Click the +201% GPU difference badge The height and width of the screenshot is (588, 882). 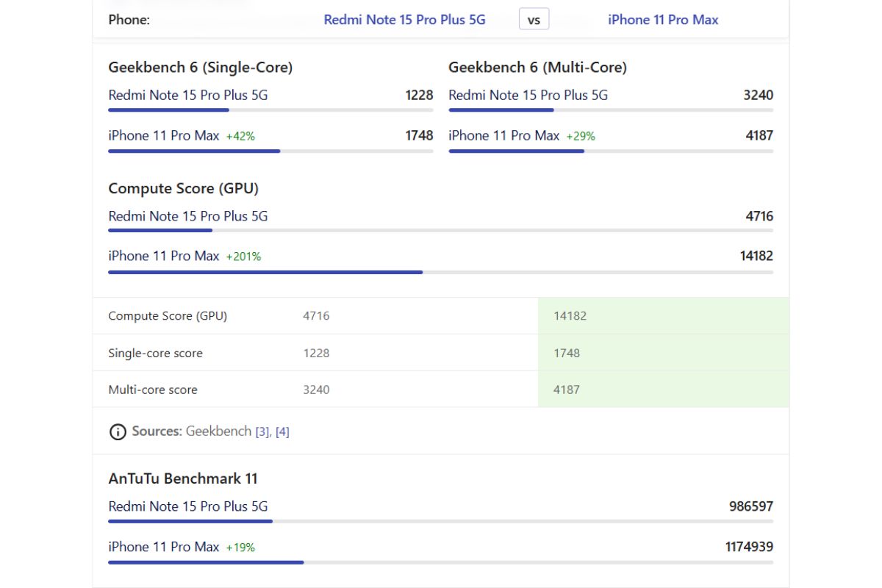pos(243,257)
